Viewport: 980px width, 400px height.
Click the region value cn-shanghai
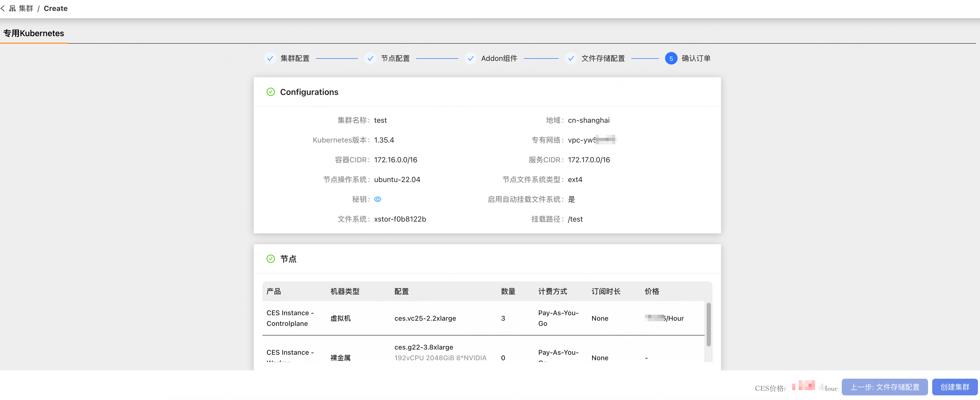tap(588, 120)
